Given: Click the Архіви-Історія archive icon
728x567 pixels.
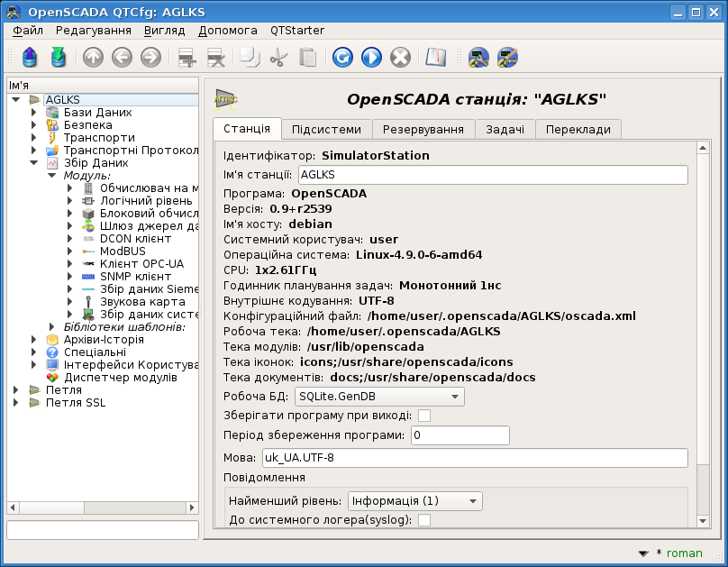Looking at the screenshot, I should point(52,340).
